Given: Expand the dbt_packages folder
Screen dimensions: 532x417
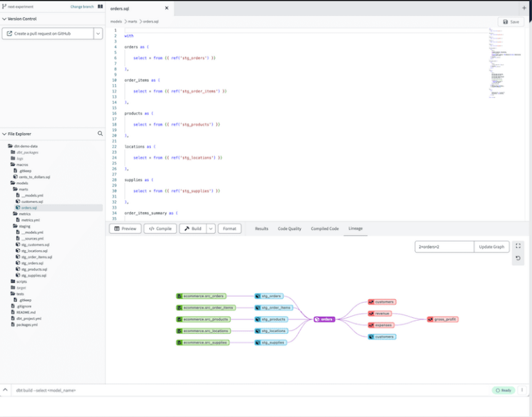Looking at the screenshot, I should [25, 152].
